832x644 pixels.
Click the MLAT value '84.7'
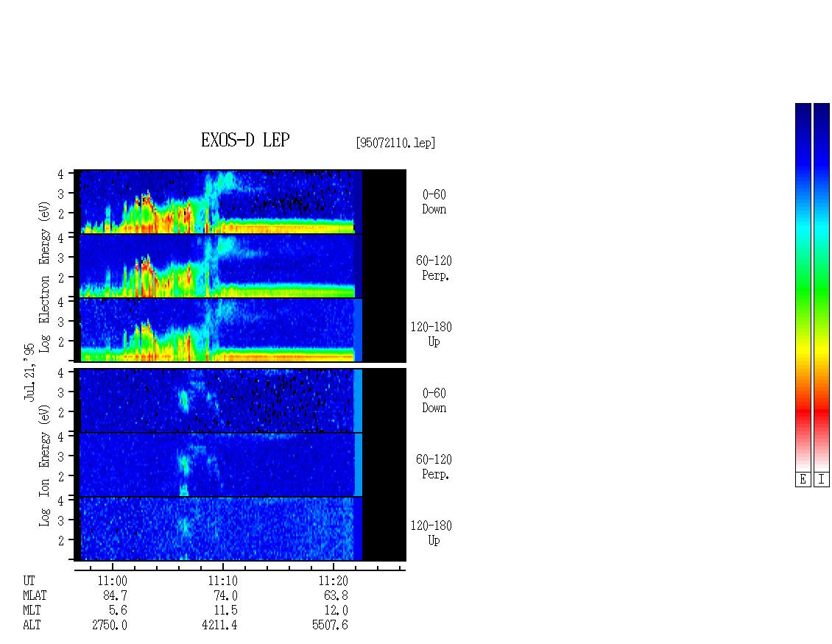click(x=116, y=595)
